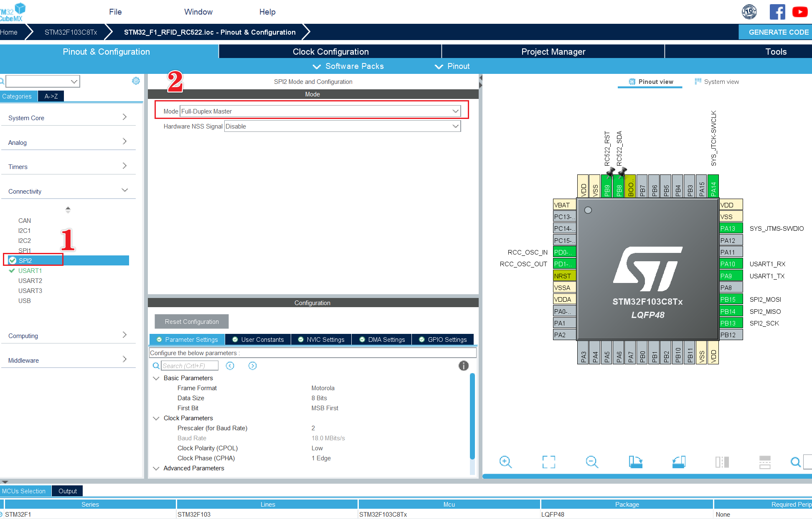The height and width of the screenshot is (520, 812).
Task: Switch to Clock Configuration tab
Action: [x=330, y=52]
